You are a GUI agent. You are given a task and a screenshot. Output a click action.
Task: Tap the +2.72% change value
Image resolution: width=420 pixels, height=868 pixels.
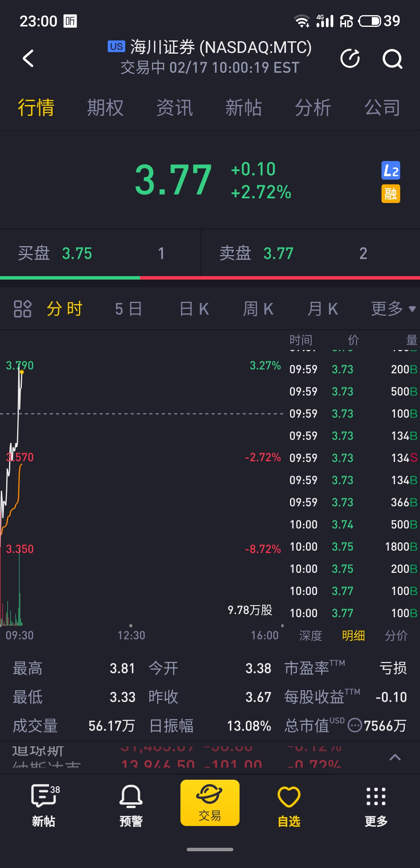pos(261,192)
